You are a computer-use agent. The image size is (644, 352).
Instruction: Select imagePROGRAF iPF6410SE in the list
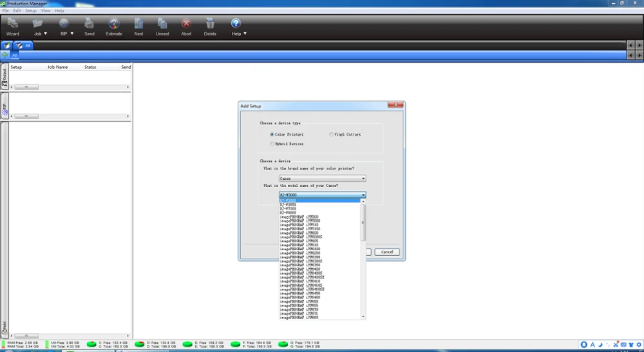[320, 289]
